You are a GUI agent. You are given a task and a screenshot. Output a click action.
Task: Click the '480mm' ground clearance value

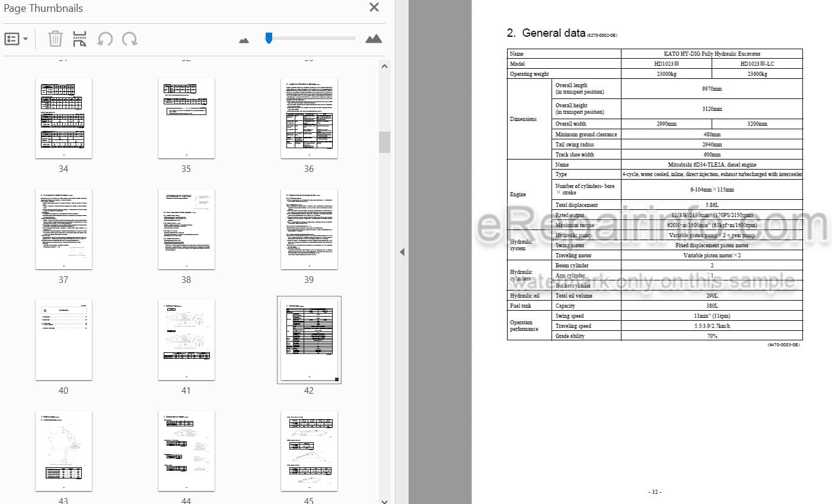tap(712, 135)
